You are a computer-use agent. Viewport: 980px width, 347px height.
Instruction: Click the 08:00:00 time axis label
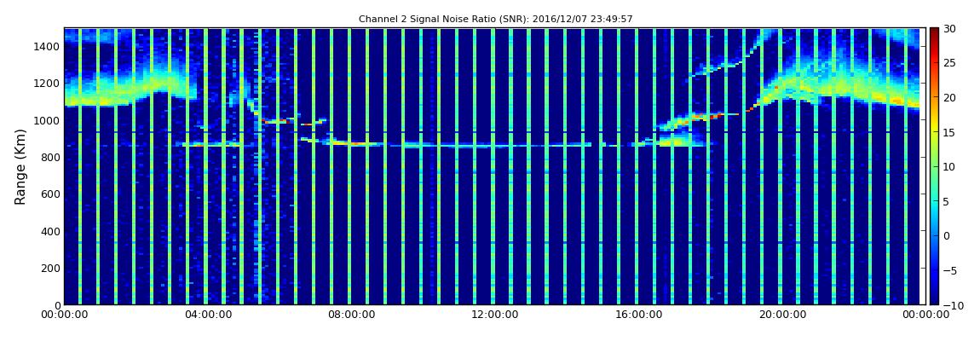[351, 315]
